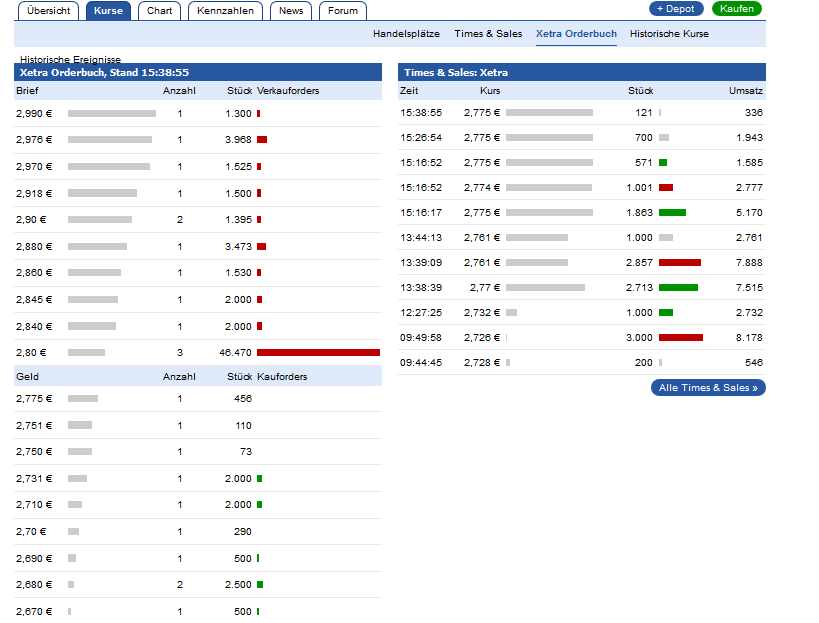Select bid price 2,670 €

(34, 612)
